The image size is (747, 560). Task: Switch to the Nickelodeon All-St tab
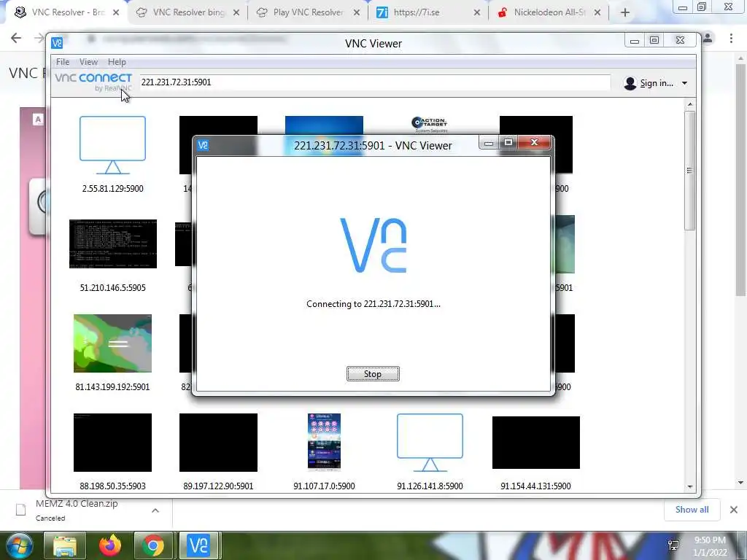tap(549, 12)
